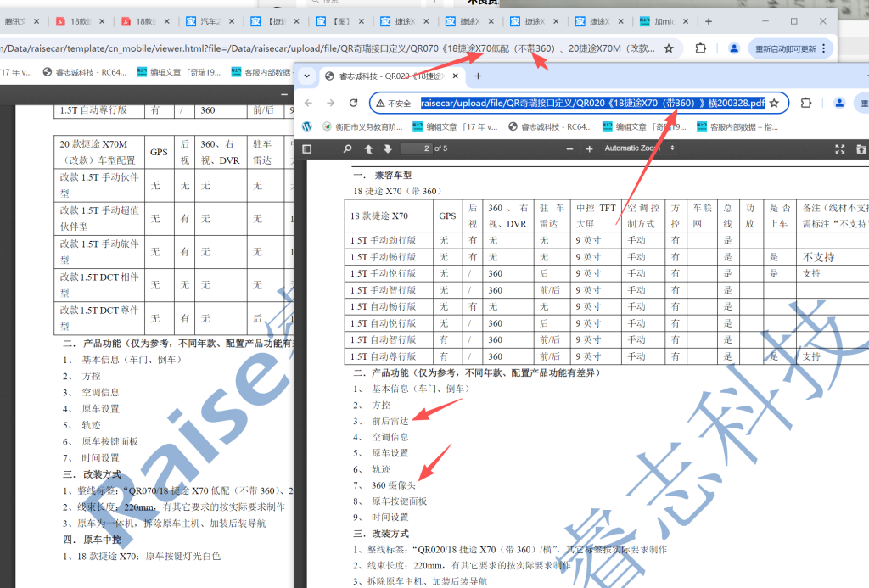The height and width of the screenshot is (588, 869).
Task: Open a new tab in the front window
Action: (x=479, y=76)
